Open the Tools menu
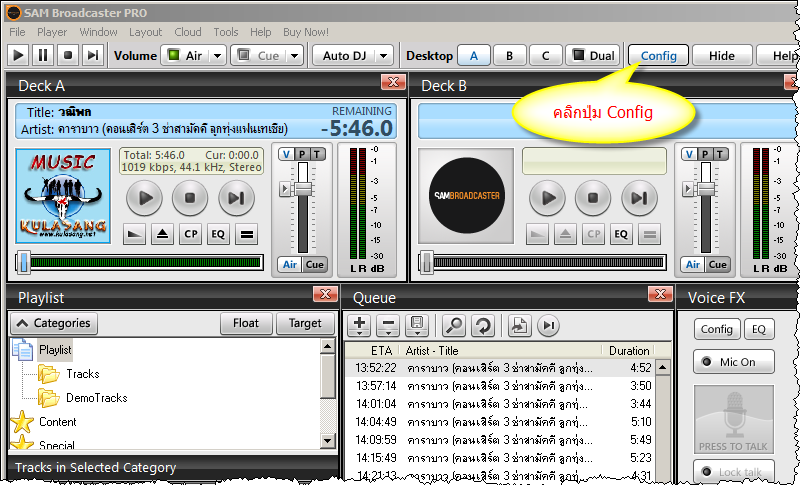This screenshot has width=800, height=485. click(x=226, y=32)
